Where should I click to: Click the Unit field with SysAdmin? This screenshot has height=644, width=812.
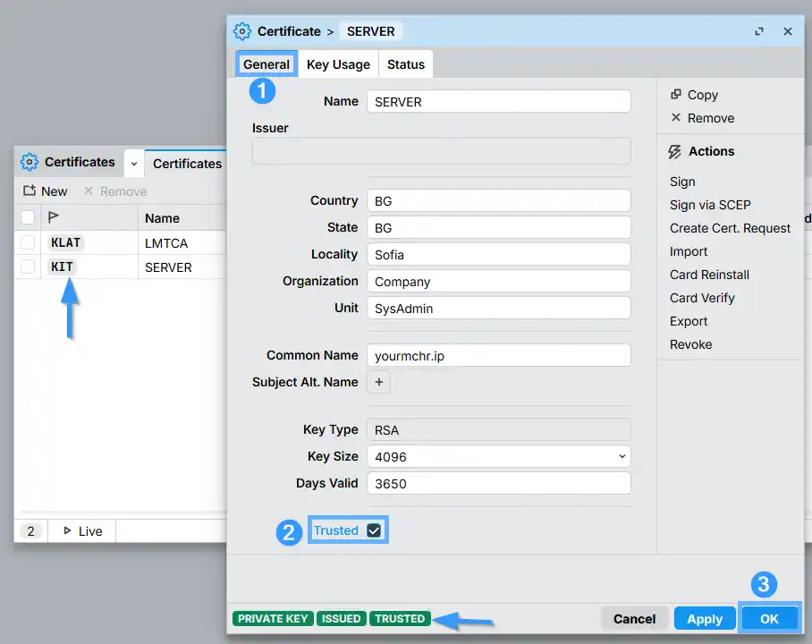point(499,309)
